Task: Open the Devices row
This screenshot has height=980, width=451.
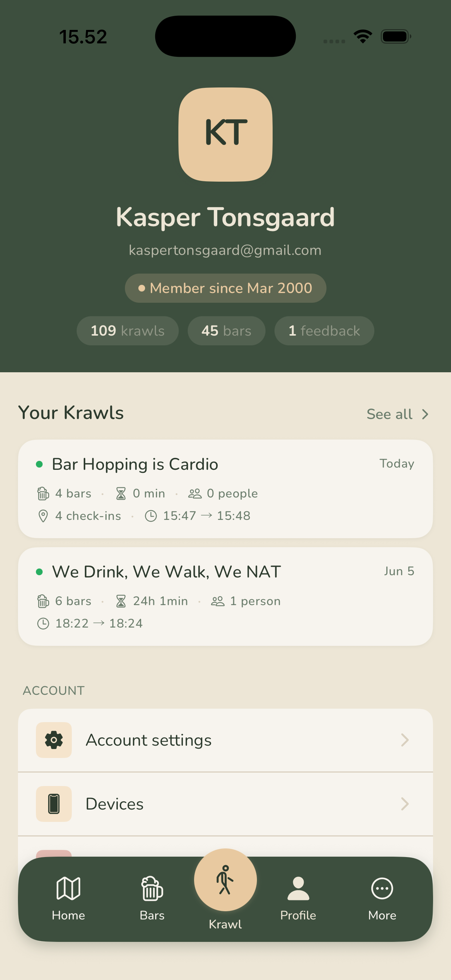Action: click(225, 804)
